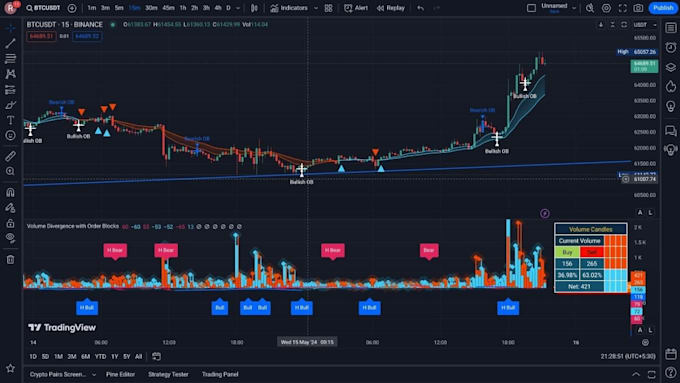Open the hotlists flame icon
The width and height of the screenshot is (680, 383).
671,86
